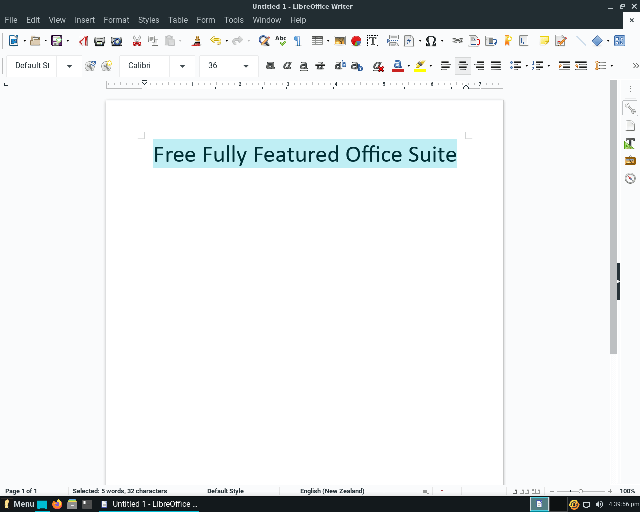640x512 pixels.
Task: Open the line spacing dropdown arrow
Action: click(611, 66)
